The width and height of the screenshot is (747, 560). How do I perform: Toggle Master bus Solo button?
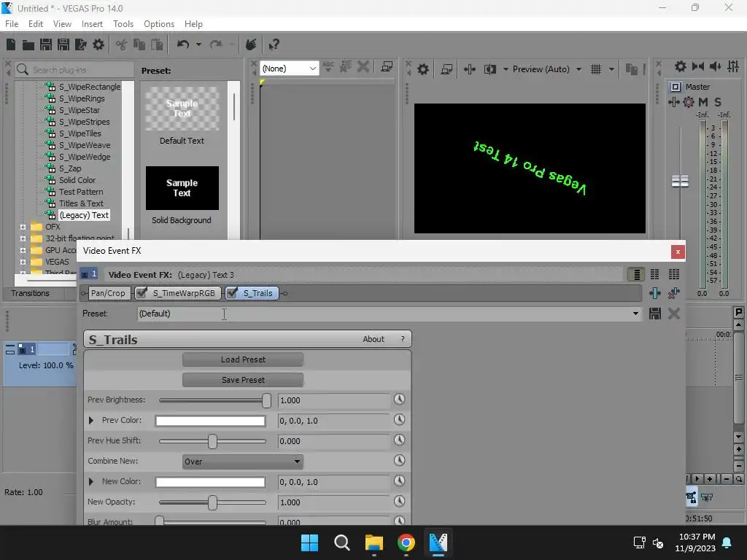[x=718, y=102]
